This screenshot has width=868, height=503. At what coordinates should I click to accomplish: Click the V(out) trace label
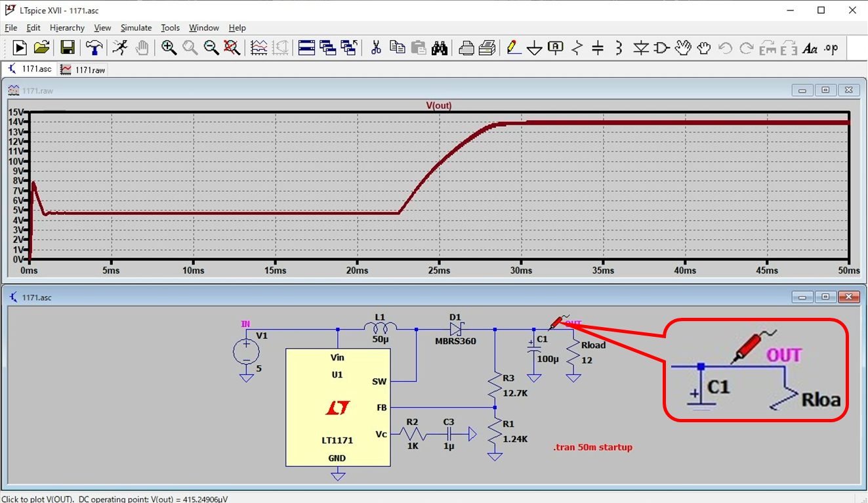coord(439,106)
